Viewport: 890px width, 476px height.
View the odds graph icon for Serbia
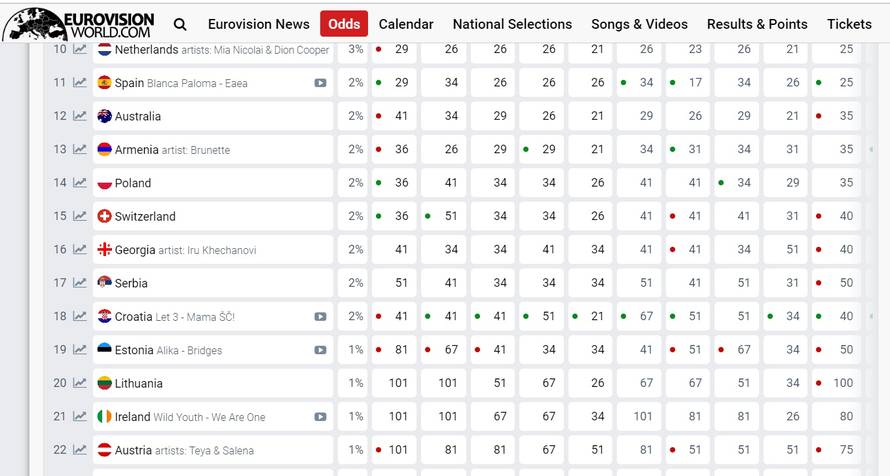point(80,283)
